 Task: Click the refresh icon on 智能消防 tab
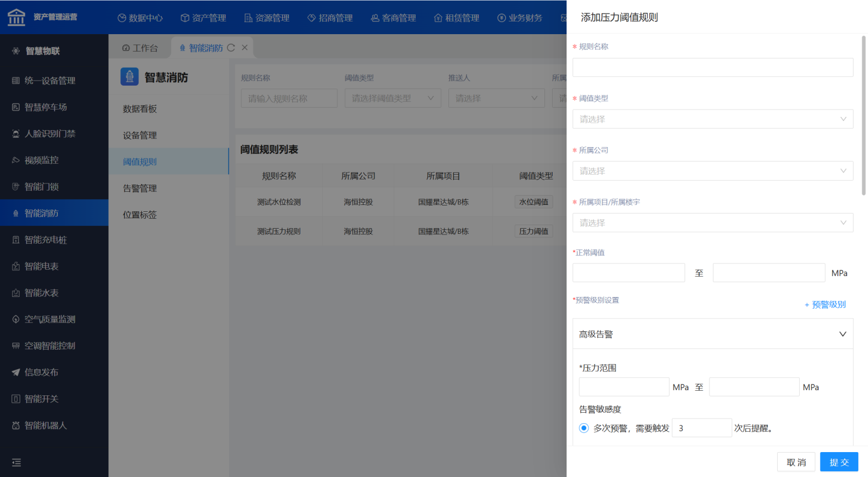tap(231, 48)
